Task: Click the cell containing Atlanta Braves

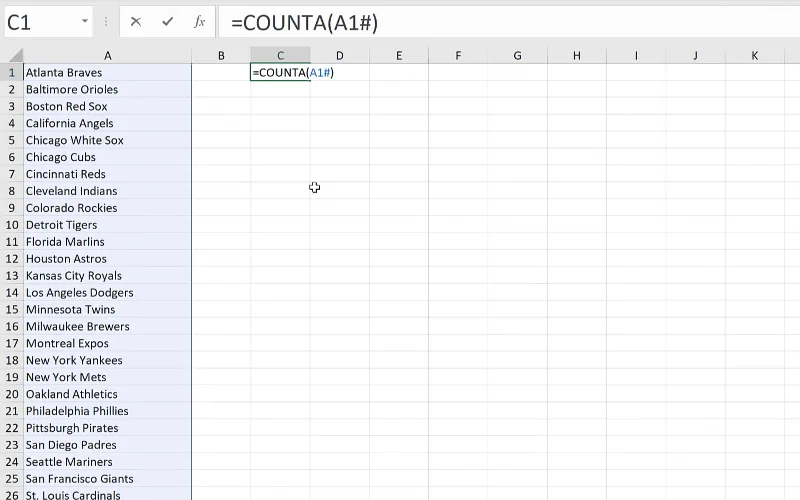Action: 108,72
